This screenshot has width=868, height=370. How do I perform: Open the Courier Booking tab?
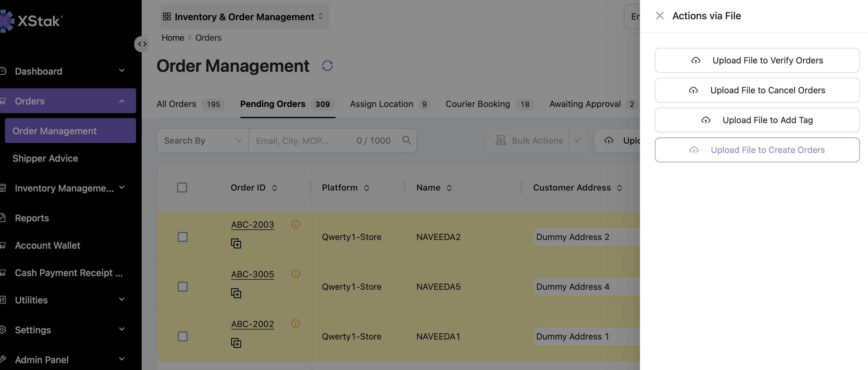tap(490, 104)
